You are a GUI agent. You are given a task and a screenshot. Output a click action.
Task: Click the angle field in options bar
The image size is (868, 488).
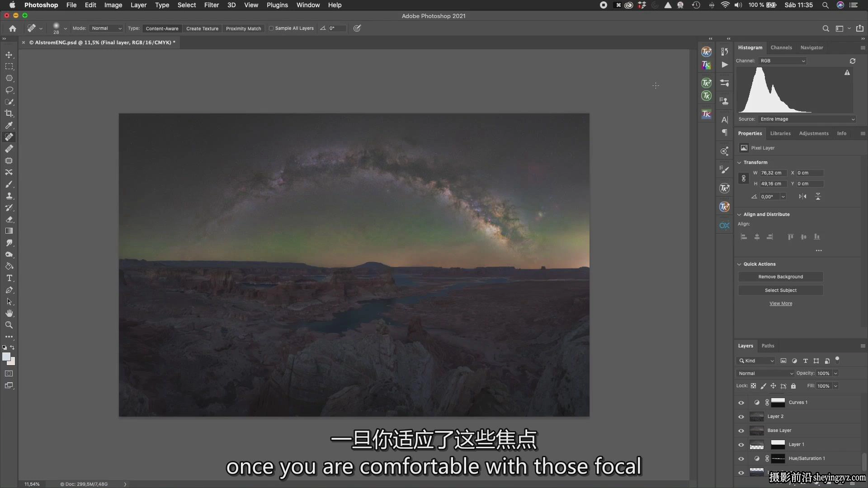(x=337, y=28)
